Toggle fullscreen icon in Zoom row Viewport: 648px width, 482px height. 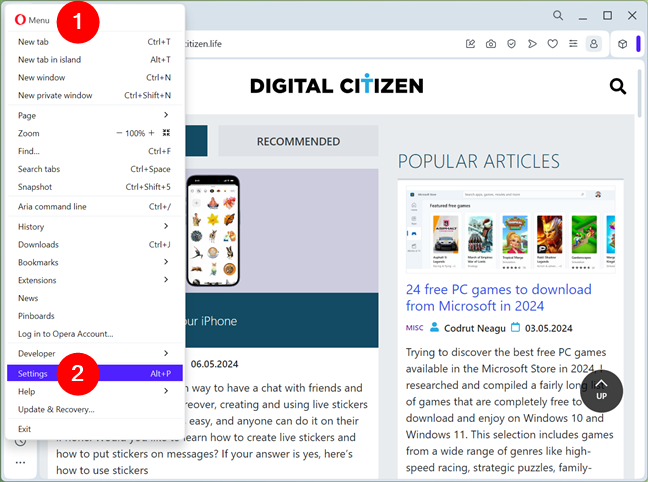pos(166,133)
